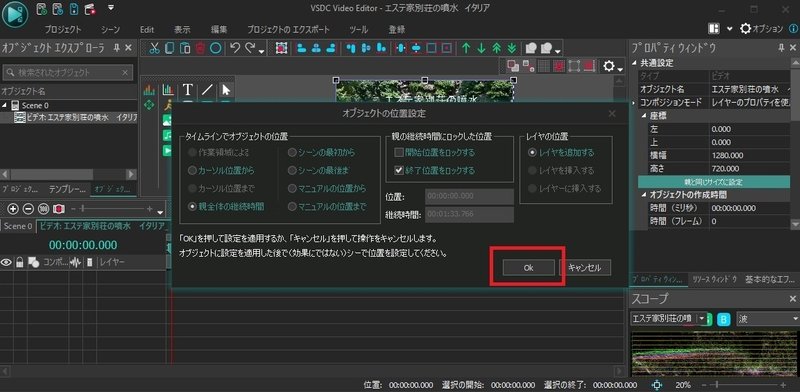Click the Options gear icon at top right
Image resolution: width=800 pixels, height=392 pixels.
click(745, 29)
